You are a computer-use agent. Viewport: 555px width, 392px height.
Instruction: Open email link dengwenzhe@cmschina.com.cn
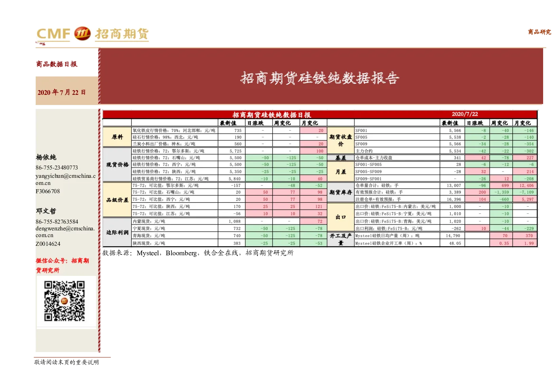(x=65, y=232)
